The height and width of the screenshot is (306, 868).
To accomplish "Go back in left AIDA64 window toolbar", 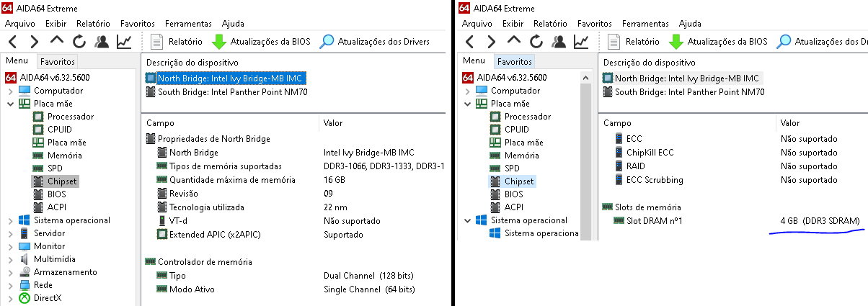I will (x=13, y=42).
